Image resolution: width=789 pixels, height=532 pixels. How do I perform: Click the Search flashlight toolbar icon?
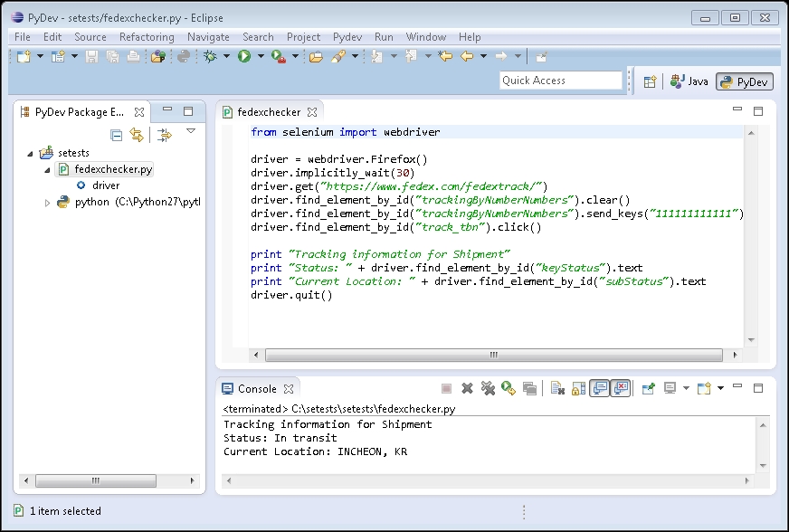[x=338, y=56]
